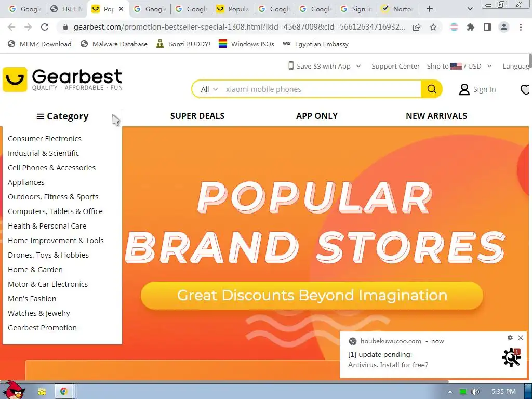532x399 pixels.
Task: Open Egyptian Embassy bookmark
Action: pyautogui.click(x=315, y=44)
